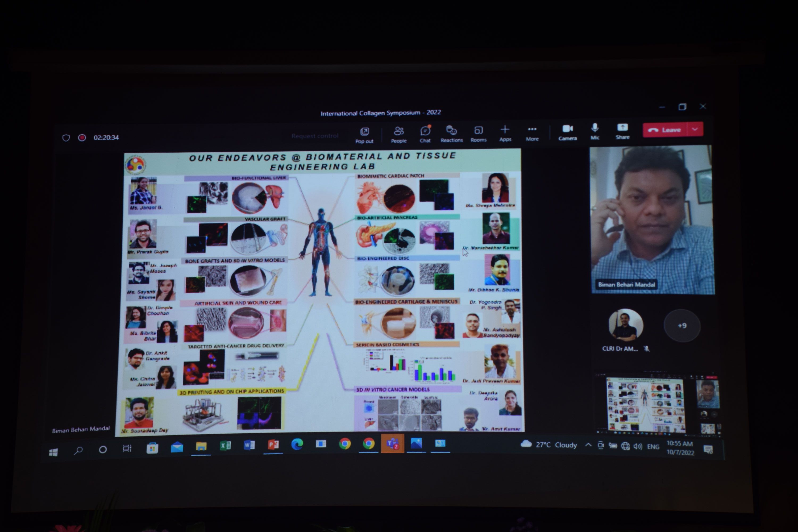Toggle the Mic mute
798x532 pixels.
pos(595,131)
